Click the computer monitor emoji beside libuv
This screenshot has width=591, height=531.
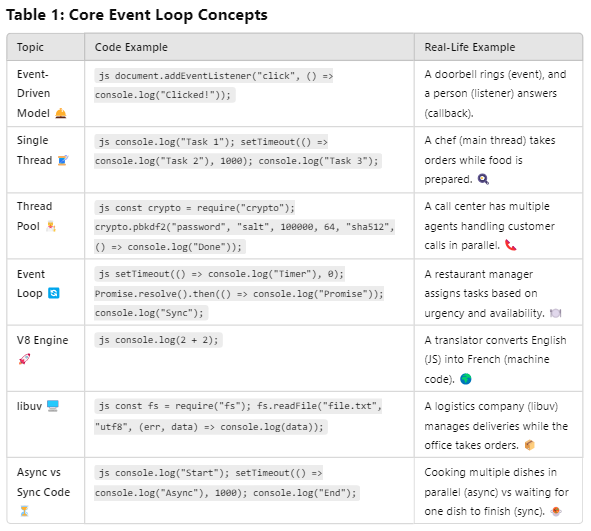53,406
